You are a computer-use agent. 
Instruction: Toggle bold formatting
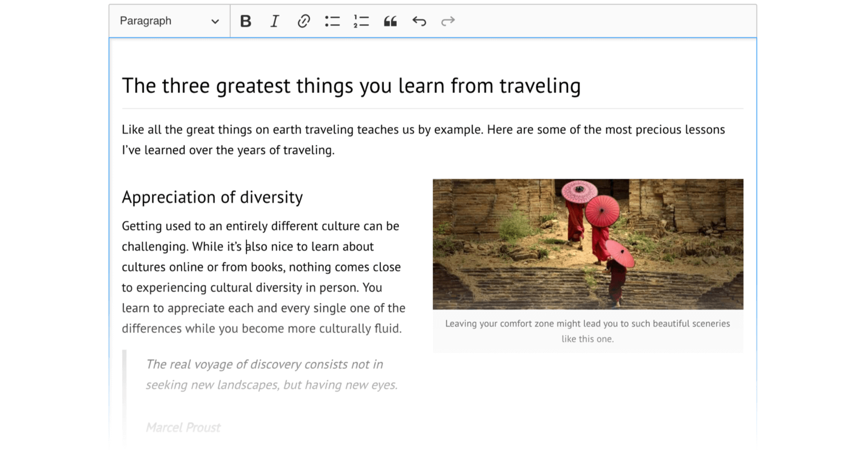pyautogui.click(x=246, y=21)
